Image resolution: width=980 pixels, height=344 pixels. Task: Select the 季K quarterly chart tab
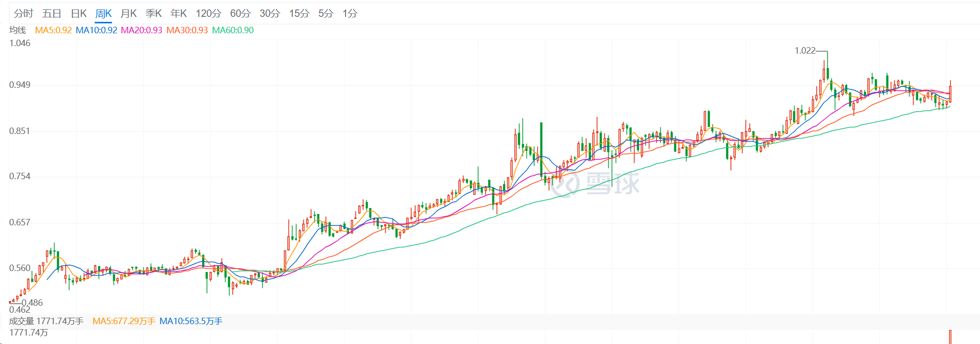(x=154, y=13)
